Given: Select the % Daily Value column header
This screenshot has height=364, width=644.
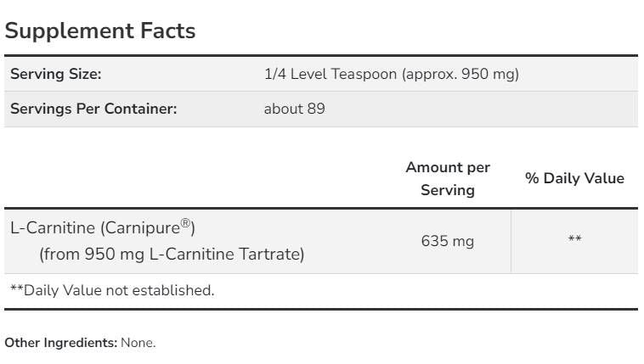Looking at the screenshot, I should (574, 178).
